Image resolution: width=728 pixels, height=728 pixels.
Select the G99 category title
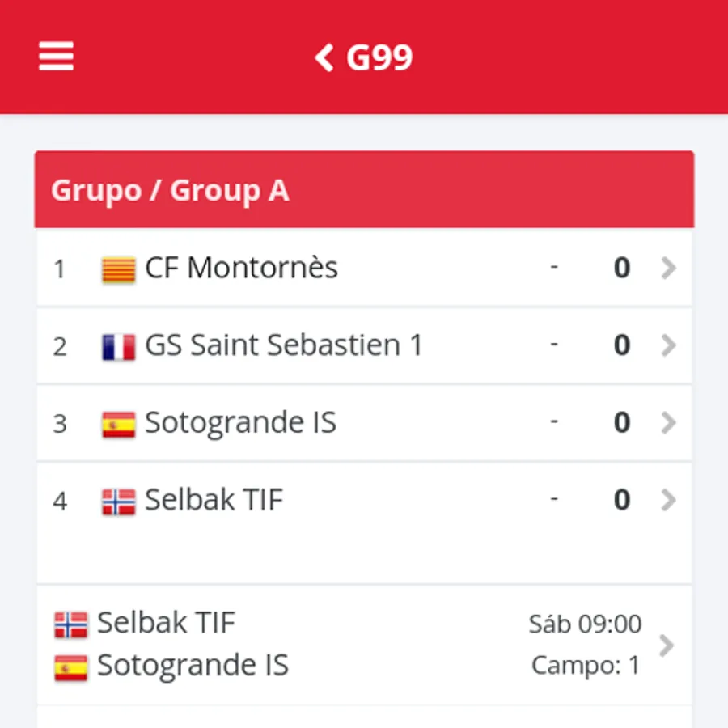379,57
